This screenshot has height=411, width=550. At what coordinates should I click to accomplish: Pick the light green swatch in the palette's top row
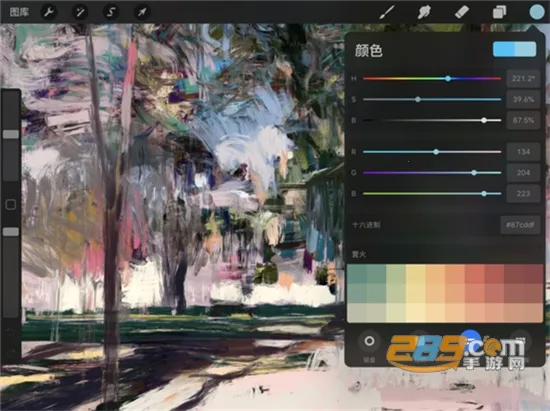pos(396,274)
